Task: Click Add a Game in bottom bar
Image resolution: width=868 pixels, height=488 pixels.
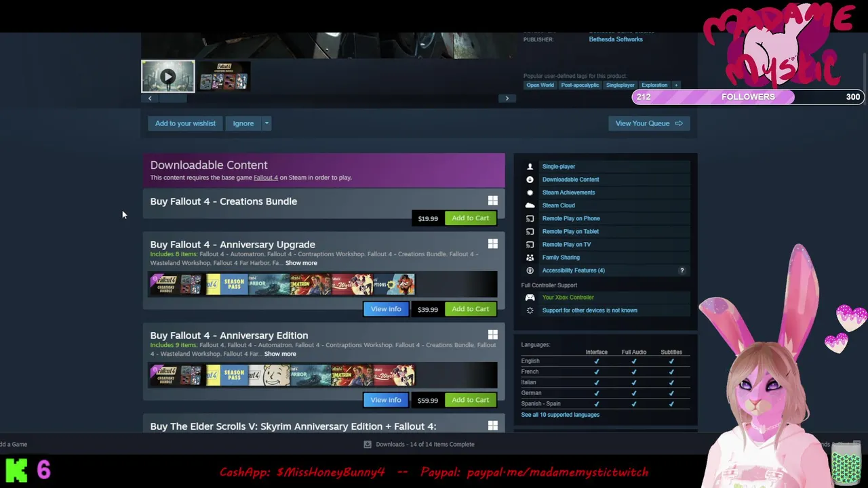Action: 14,445
